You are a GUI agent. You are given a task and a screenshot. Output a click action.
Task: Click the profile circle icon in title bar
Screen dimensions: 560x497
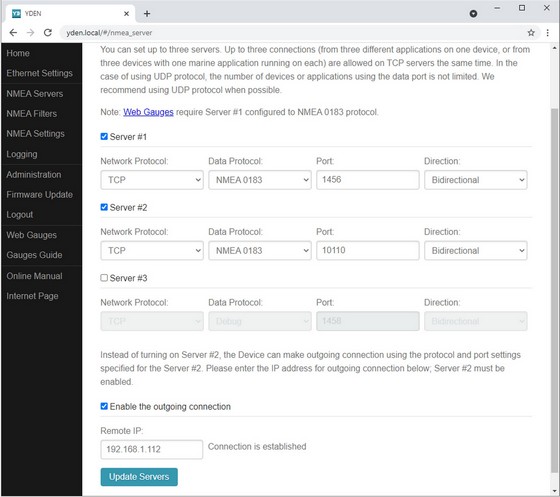(473, 14)
